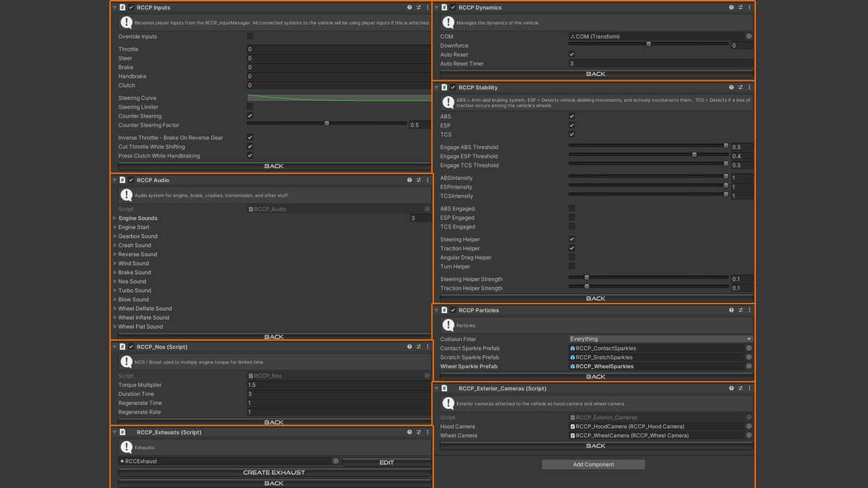Open more options menu of RCCP Stability

(x=749, y=87)
